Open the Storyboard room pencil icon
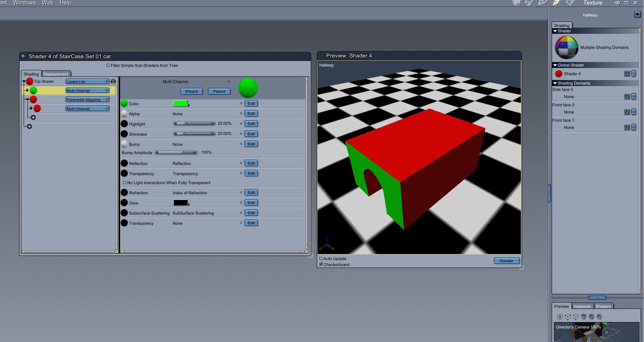644x342 pixels. (x=543, y=3)
